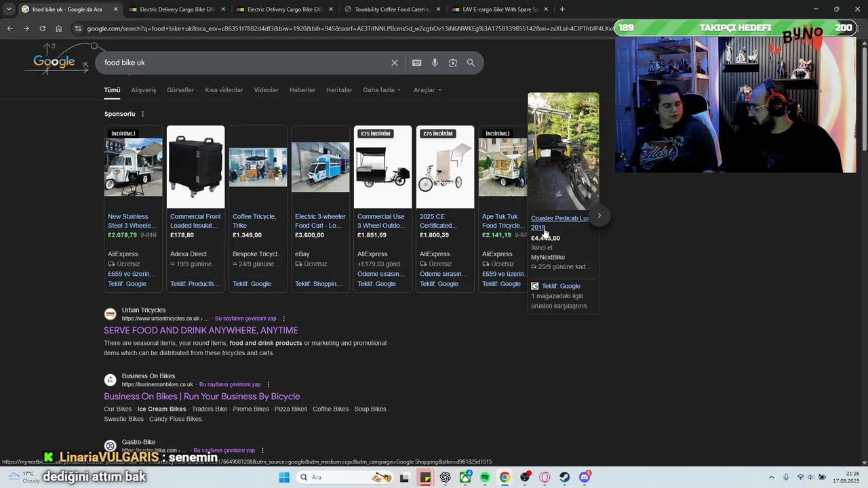Open the 'Coaster Pedicab' product link
This screenshot has width=868, height=488.
[x=561, y=222]
